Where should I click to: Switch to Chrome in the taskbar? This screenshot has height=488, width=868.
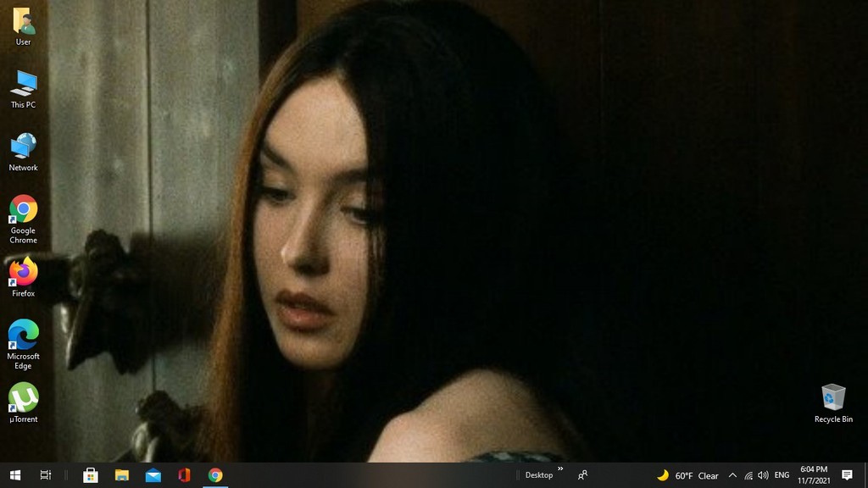tap(215, 475)
